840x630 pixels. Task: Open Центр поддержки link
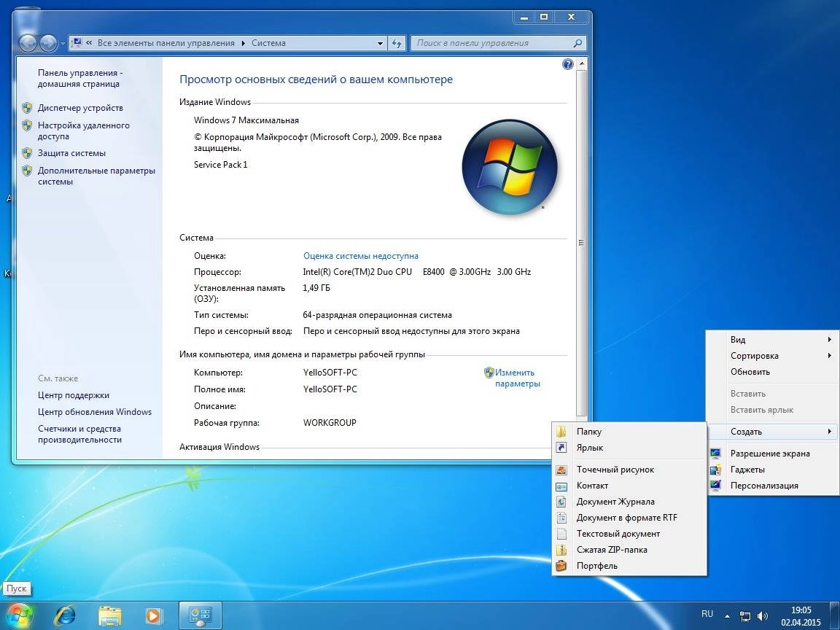(x=74, y=395)
